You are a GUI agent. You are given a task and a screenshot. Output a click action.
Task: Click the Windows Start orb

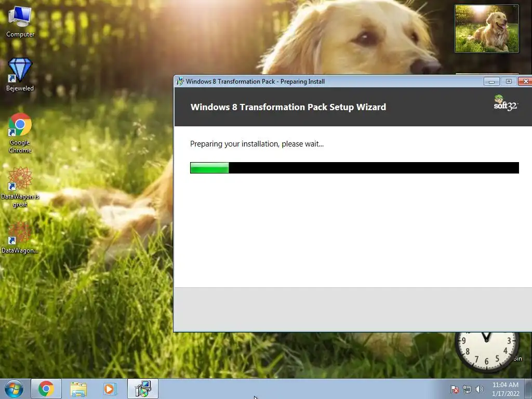point(14,389)
